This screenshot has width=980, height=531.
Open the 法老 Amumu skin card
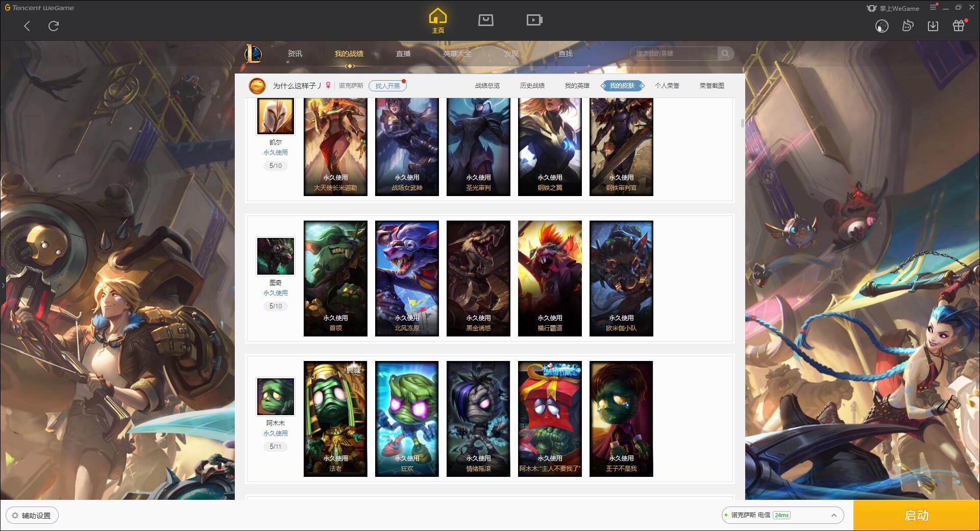335,419
